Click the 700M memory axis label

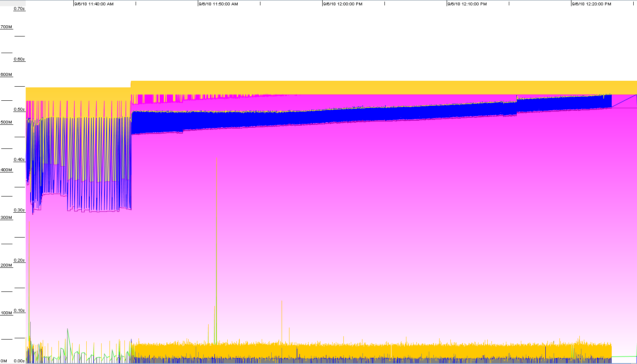7,27
